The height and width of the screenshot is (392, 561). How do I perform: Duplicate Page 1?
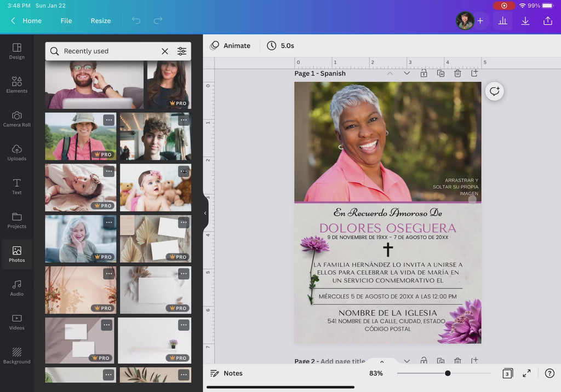pos(441,73)
